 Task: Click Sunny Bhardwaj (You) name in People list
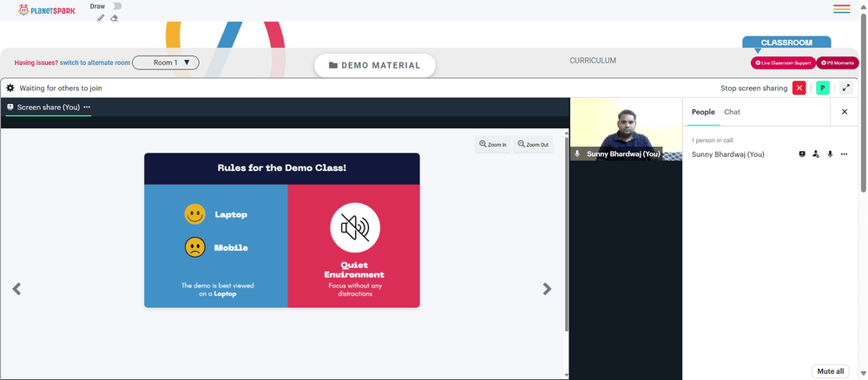(x=728, y=154)
